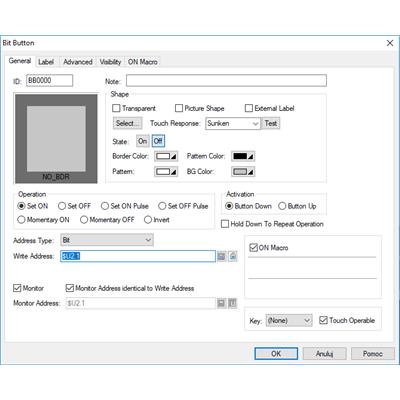Select the Momentary ON radio option

(21, 220)
